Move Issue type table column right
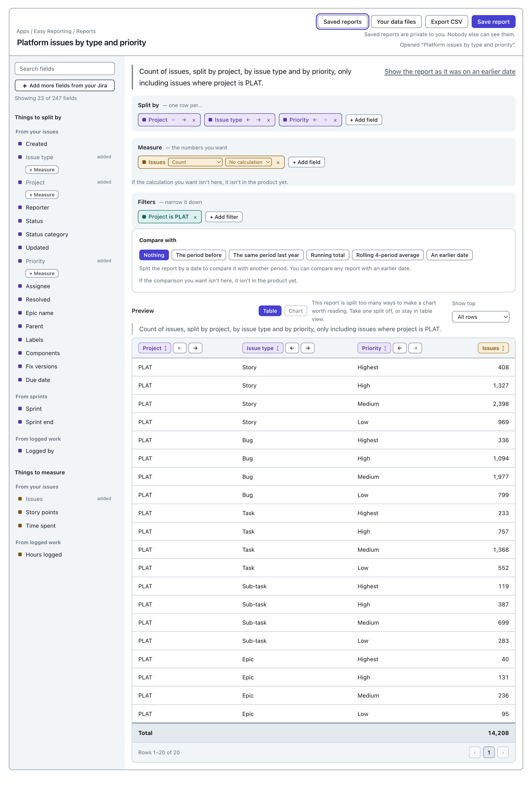The image size is (532, 798). [308, 348]
